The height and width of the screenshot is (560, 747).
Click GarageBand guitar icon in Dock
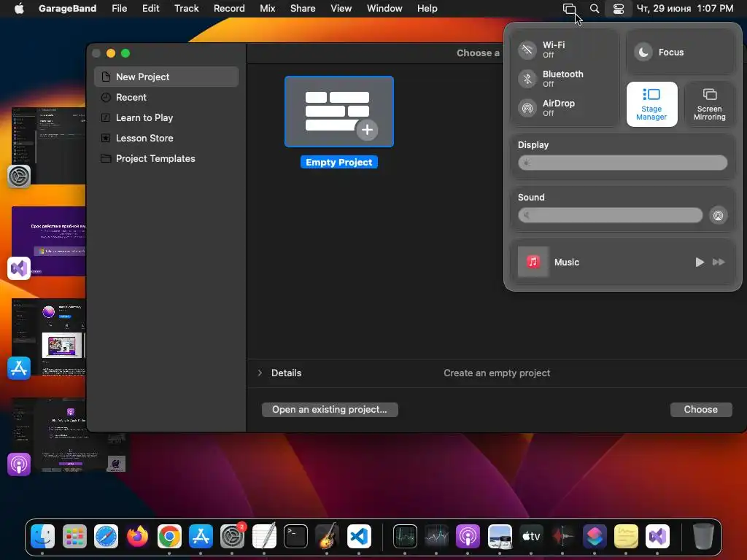pyautogui.click(x=327, y=537)
